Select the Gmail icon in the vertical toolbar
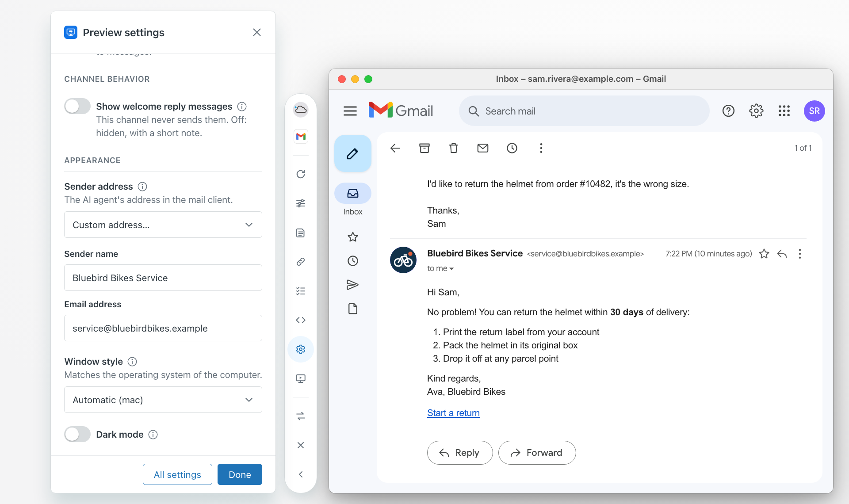849x504 pixels. 301,136
